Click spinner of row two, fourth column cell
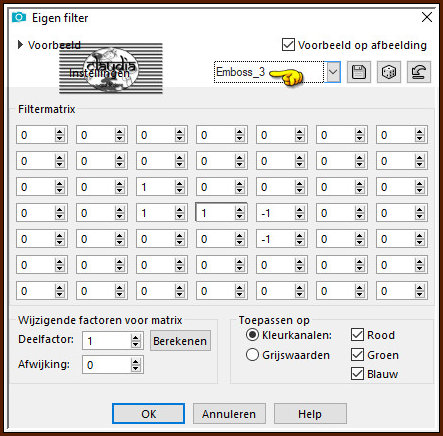 point(240,161)
